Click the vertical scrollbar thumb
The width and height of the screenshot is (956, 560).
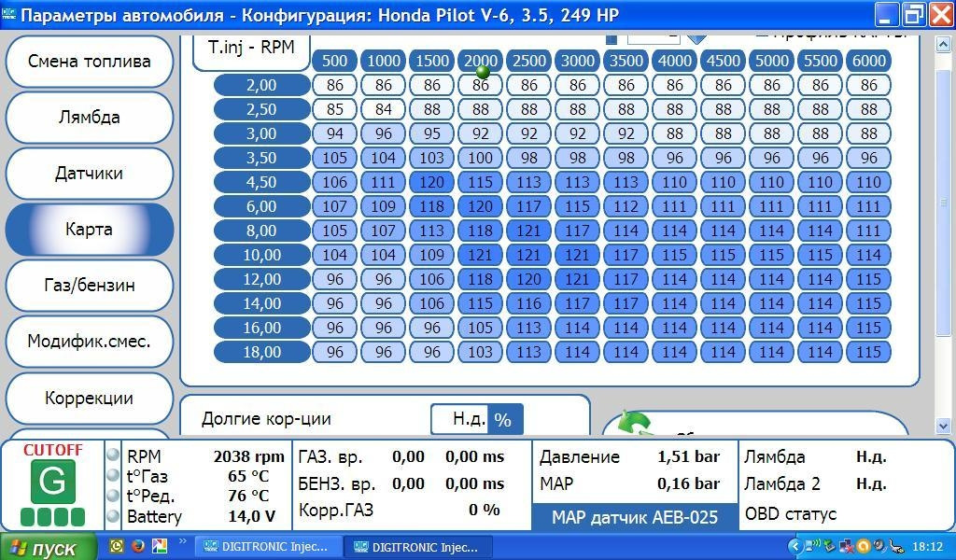tap(943, 201)
